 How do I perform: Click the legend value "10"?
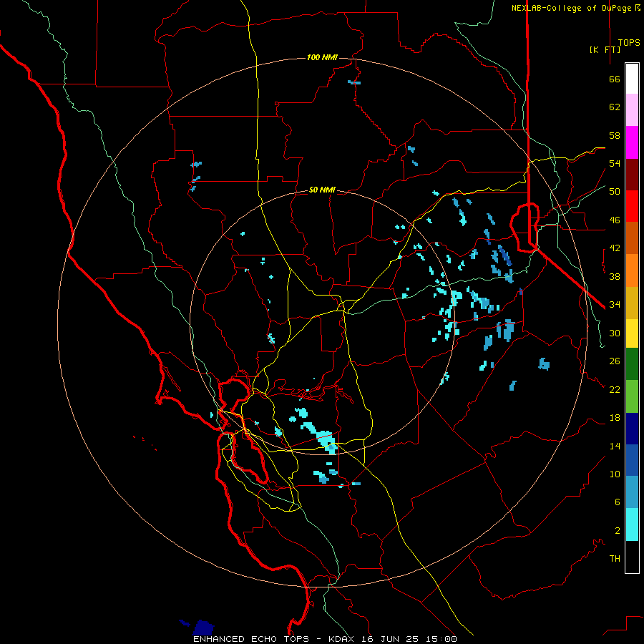pos(615,474)
